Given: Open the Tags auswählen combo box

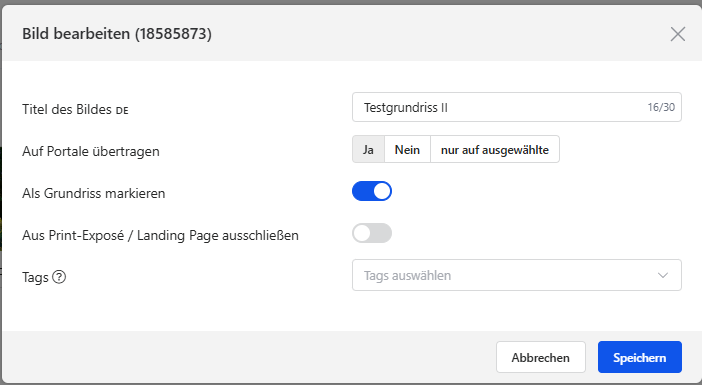Looking at the screenshot, I should (517, 275).
